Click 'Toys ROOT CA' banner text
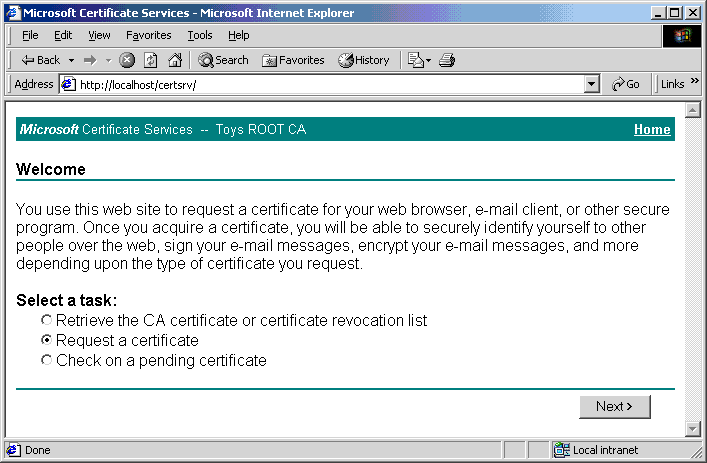 point(261,129)
